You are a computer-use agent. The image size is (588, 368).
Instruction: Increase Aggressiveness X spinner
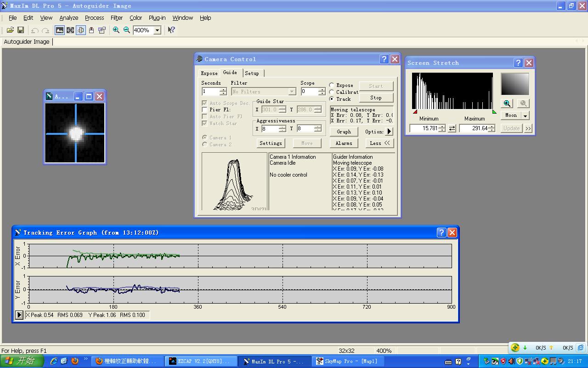click(x=283, y=127)
